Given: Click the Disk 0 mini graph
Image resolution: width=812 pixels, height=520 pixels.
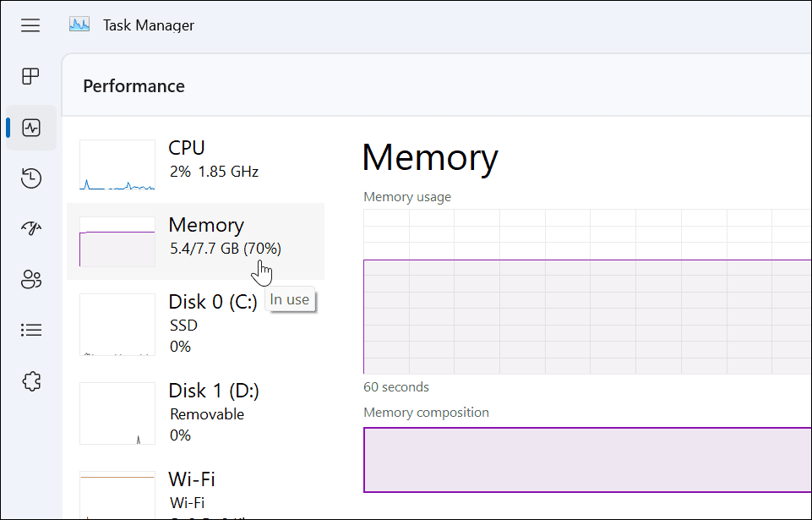Looking at the screenshot, I should pyautogui.click(x=117, y=325).
